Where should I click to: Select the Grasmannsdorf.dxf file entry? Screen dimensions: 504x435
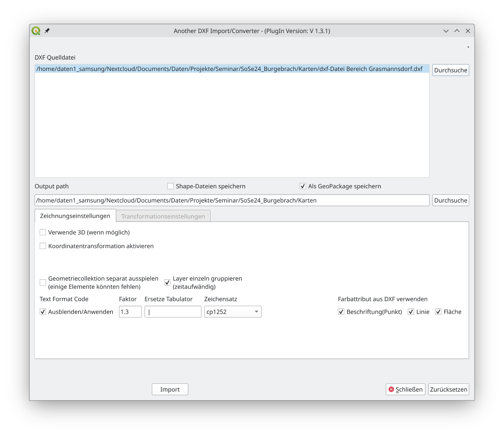click(229, 69)
